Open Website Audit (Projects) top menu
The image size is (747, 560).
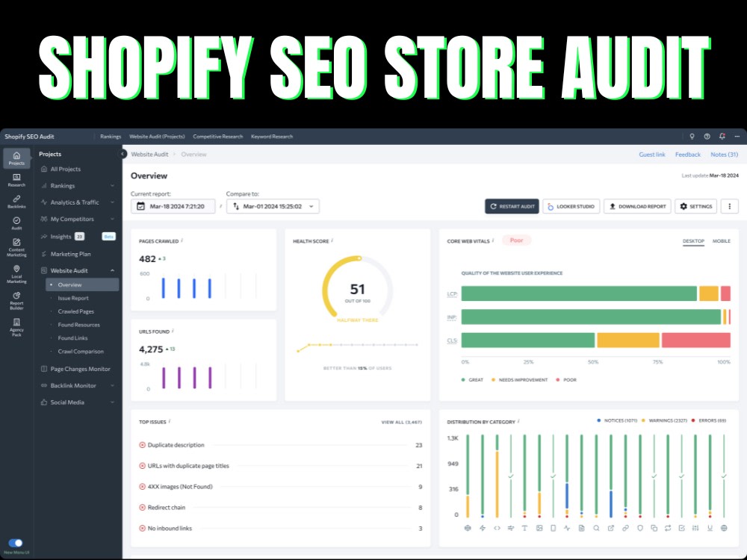click(157, 137)
